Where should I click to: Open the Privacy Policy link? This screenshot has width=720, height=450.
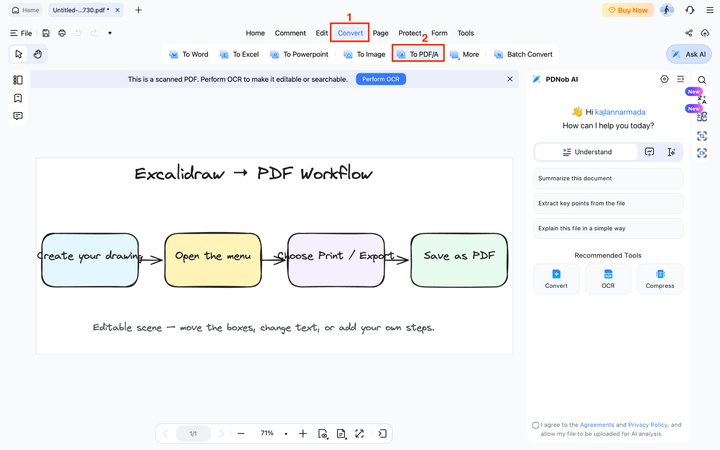click(647, 425)
